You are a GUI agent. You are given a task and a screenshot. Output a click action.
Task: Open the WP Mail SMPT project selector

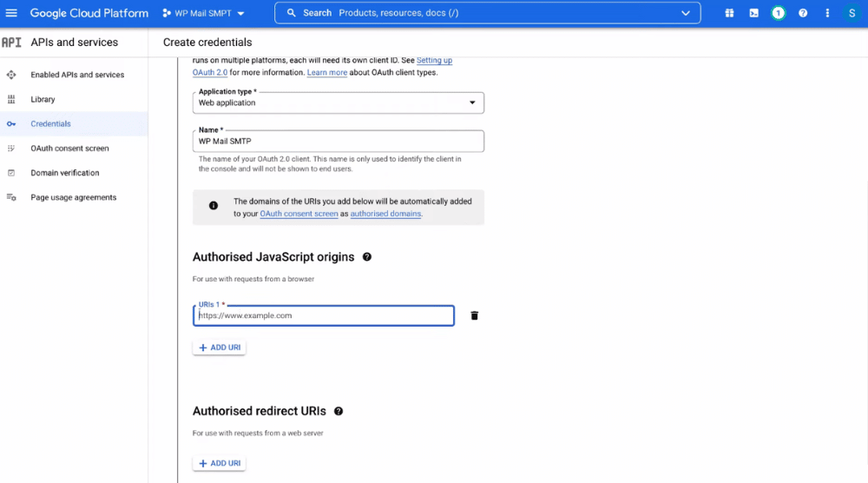(204, 13)
